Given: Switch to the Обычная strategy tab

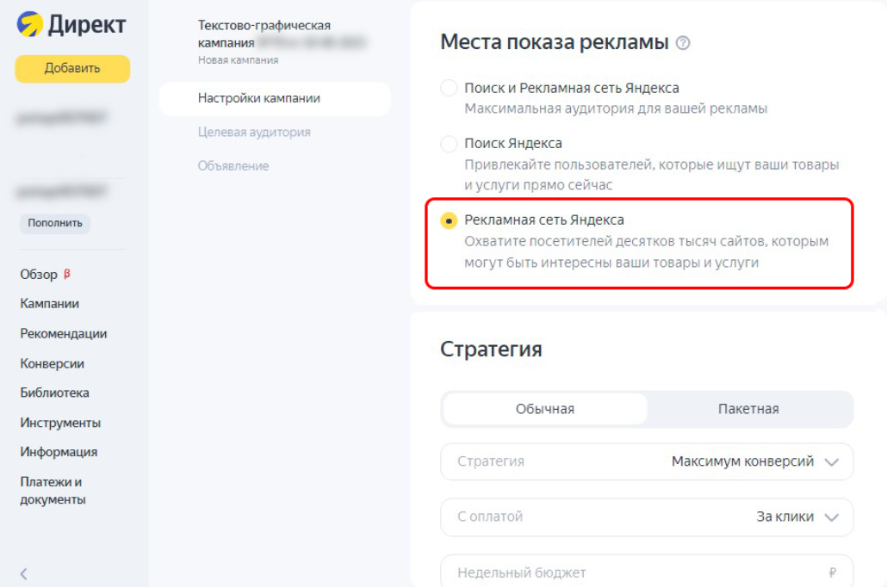Looking at the screenshot, I should pyautogui.click(x=545, y=409).
